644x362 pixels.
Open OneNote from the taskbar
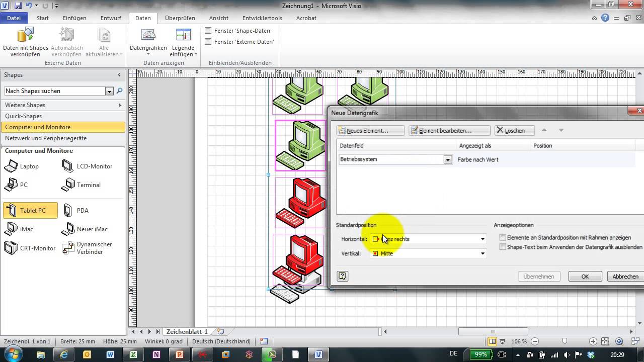[156, 354]
